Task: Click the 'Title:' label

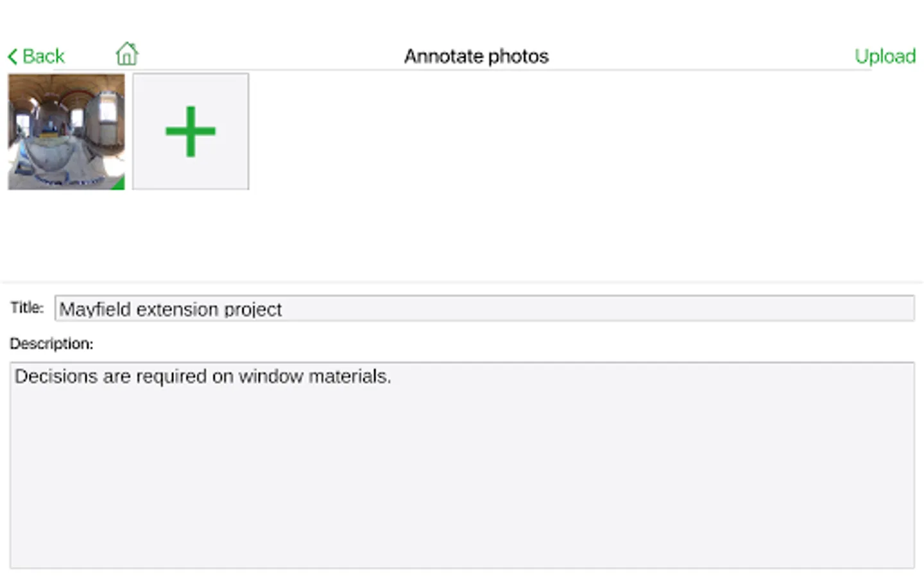Action: 27,308
